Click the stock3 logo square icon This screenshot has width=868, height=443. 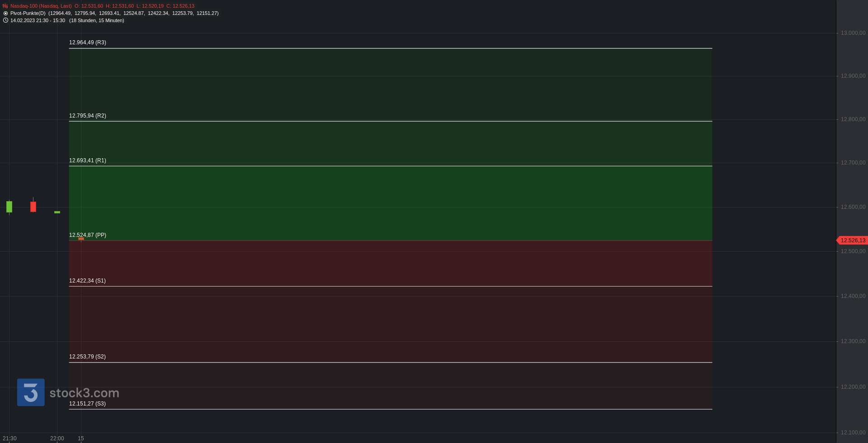(31, 392)
